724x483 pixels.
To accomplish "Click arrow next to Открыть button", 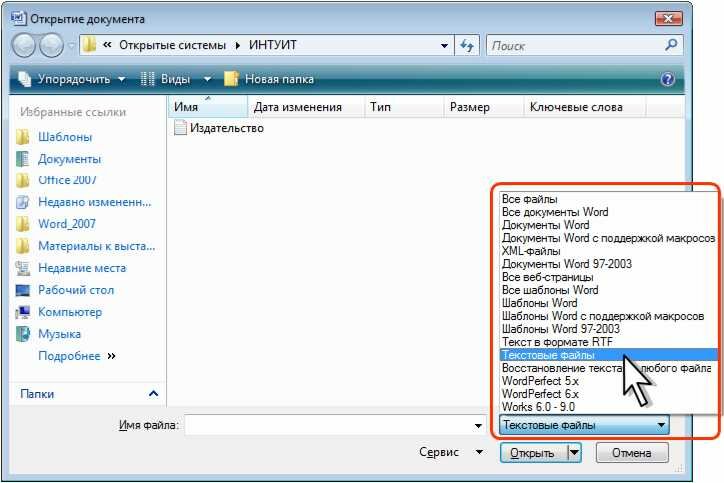I will (574, 453).
